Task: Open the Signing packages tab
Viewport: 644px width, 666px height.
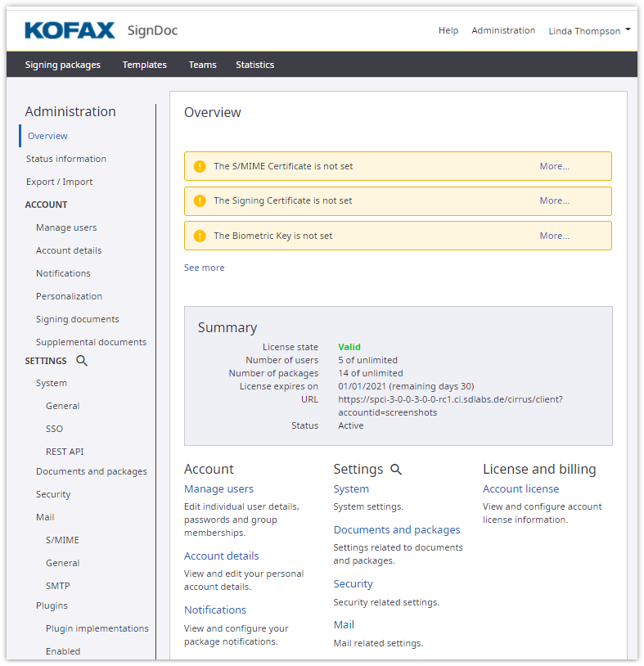Action: (63, 65)
